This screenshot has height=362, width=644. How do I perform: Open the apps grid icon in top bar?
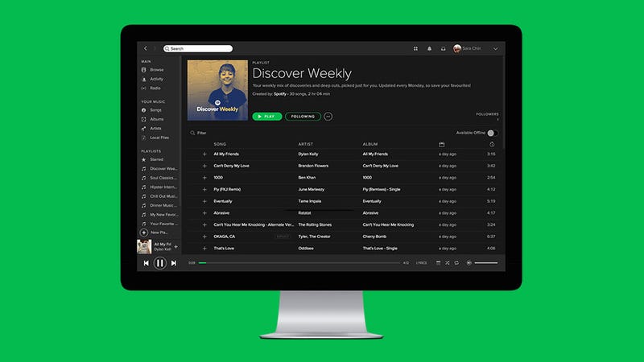(415, 48)
